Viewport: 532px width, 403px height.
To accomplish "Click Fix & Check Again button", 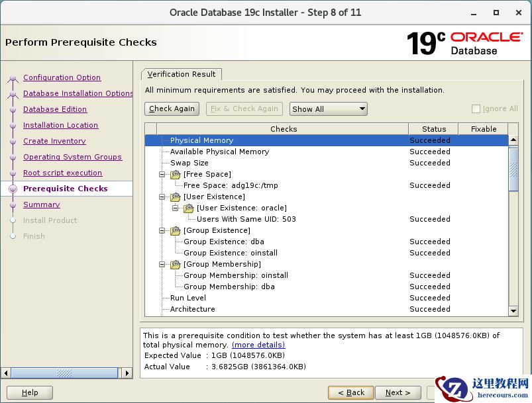I will click(x=244, y=109).
